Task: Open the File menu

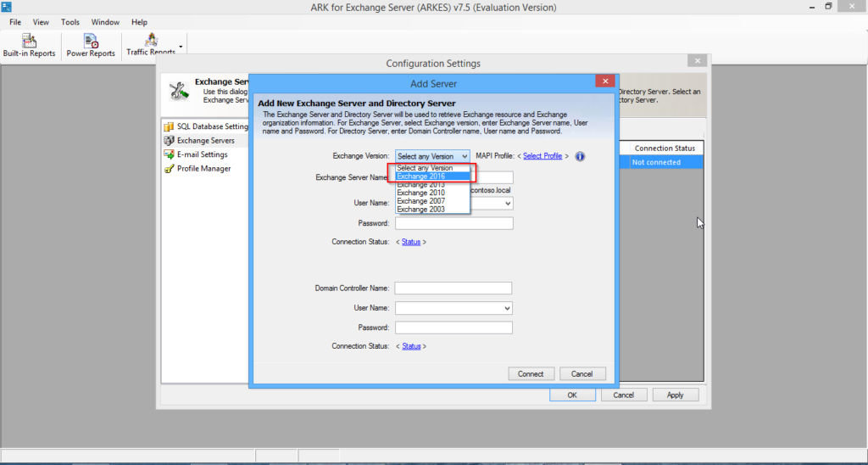Action: pos(15,22)
